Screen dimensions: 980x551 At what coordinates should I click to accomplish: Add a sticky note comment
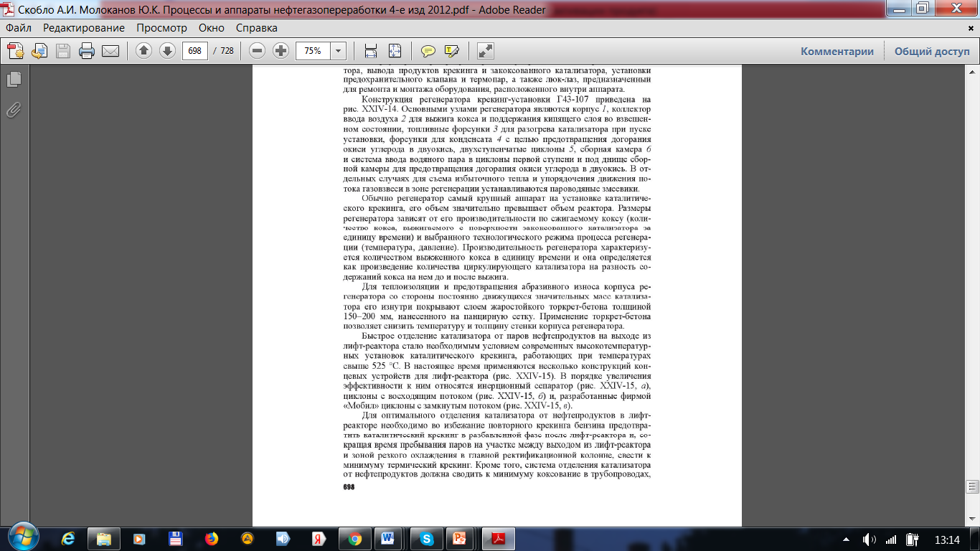click(x=428, y=51)
